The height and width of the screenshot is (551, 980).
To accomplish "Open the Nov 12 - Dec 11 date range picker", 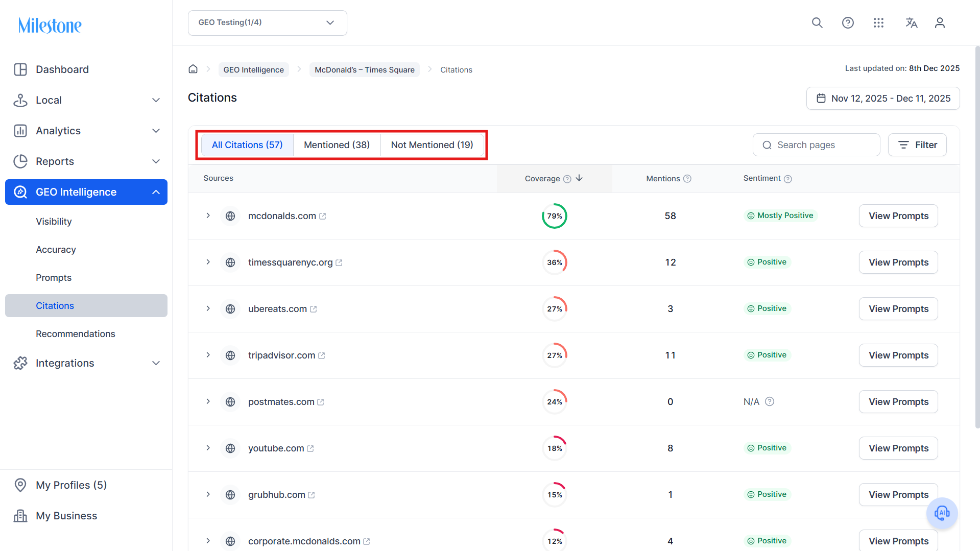I will pos(883,99).
